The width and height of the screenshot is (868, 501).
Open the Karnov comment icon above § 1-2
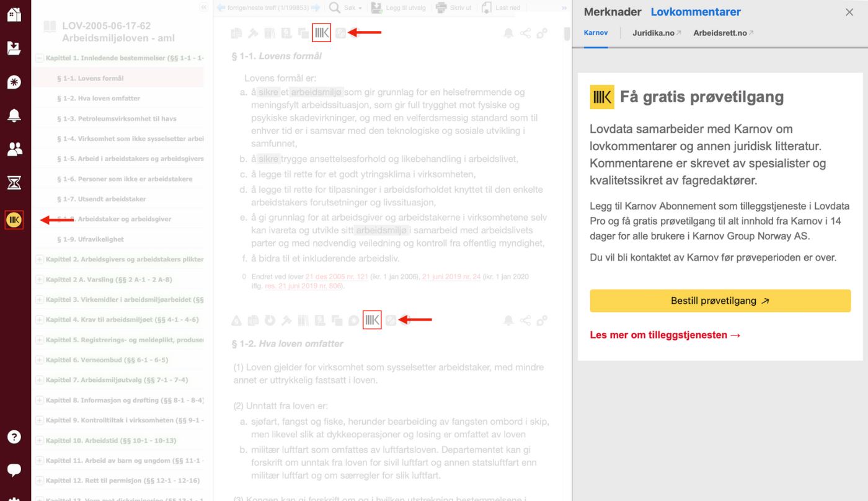click(372, 320)
